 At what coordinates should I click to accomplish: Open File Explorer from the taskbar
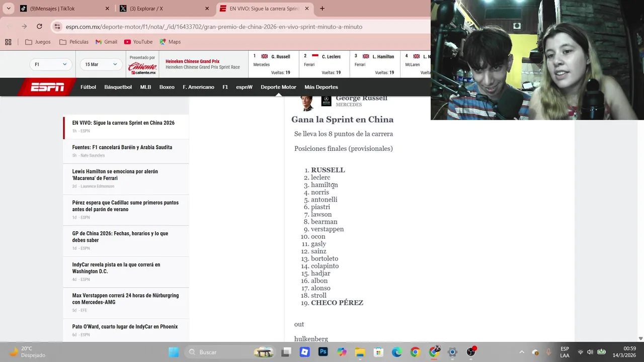tap(360, 352)
